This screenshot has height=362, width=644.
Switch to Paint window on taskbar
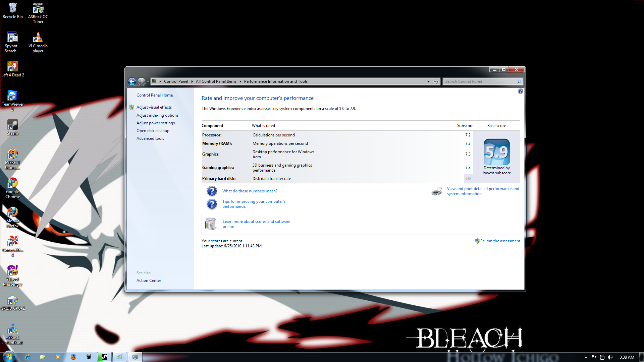[120, 357]
